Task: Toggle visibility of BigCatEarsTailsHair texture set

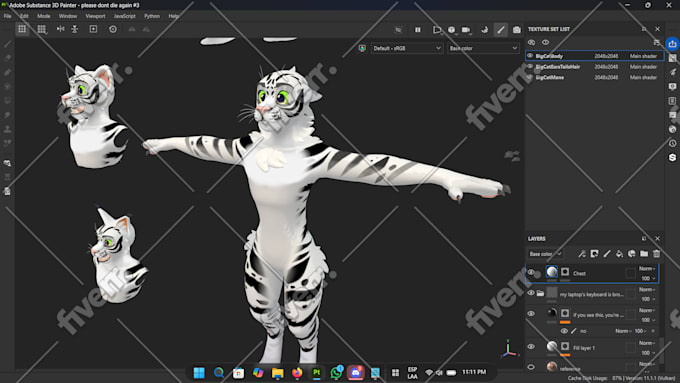Action: pyautogui.click(x=530, y=66)
